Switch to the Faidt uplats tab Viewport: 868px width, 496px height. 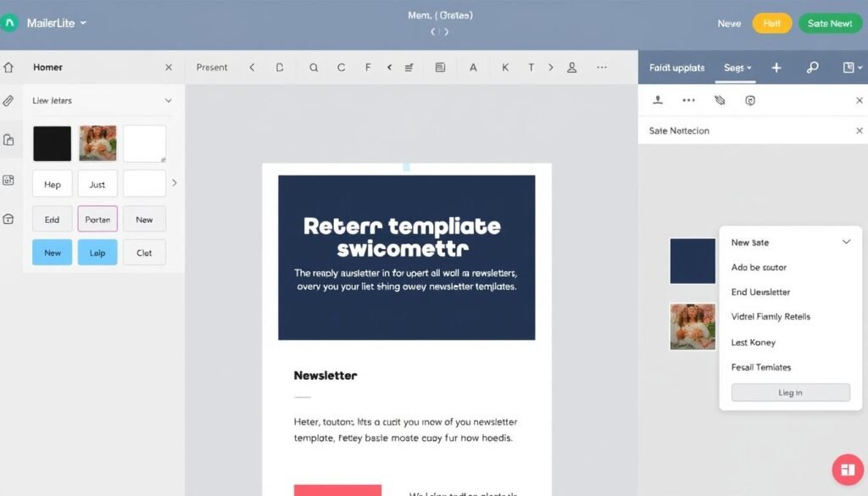[676, 67]
